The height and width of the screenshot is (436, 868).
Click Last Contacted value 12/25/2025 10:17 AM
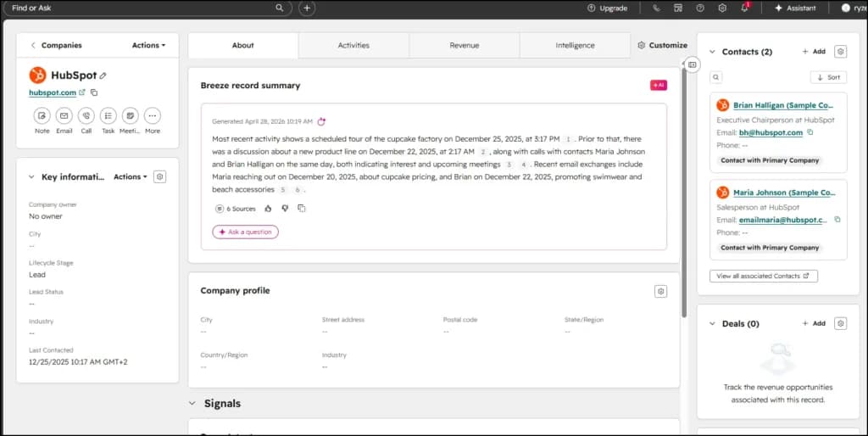(x=78, y=362)
